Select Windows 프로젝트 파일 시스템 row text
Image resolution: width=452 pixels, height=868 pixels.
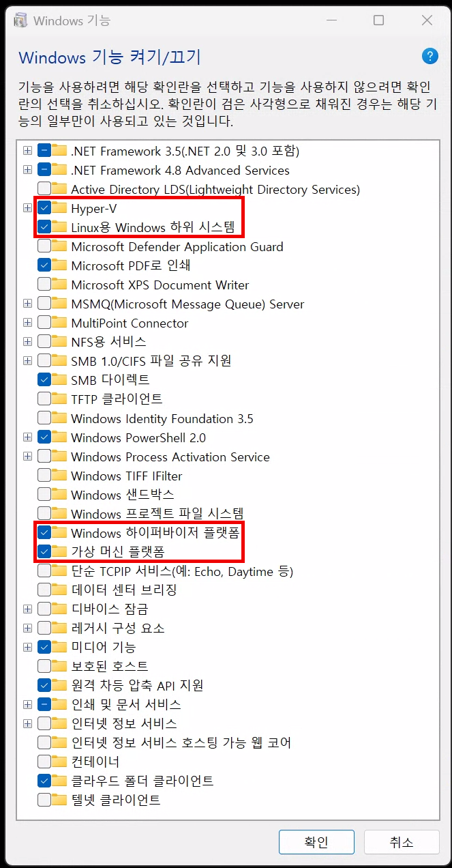[157, 513]
